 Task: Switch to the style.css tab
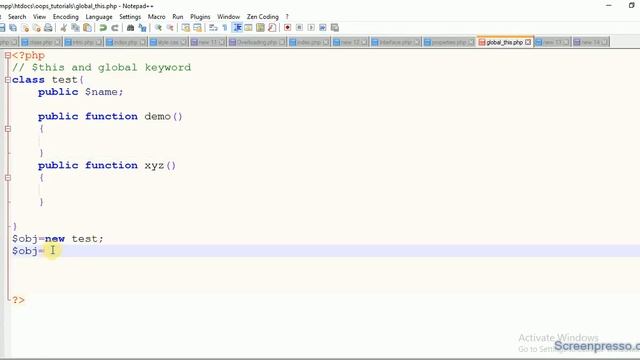(x=168, y=42)
